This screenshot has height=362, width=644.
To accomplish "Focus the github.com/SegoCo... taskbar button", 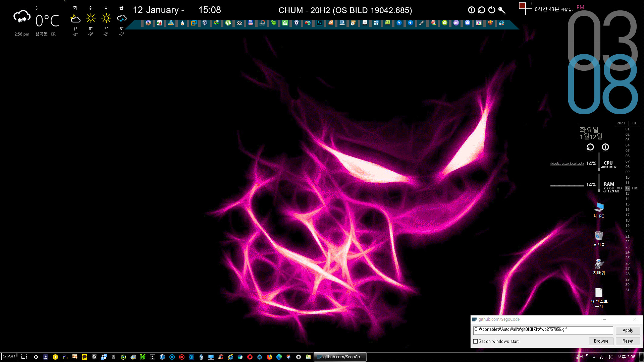I will coord(340,357).
